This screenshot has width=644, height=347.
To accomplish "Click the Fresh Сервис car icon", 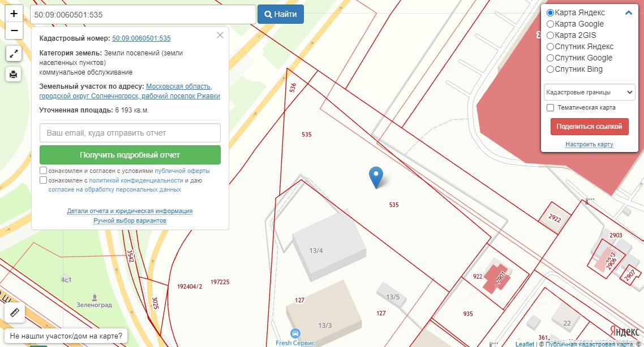I will [x=295, y=333].
